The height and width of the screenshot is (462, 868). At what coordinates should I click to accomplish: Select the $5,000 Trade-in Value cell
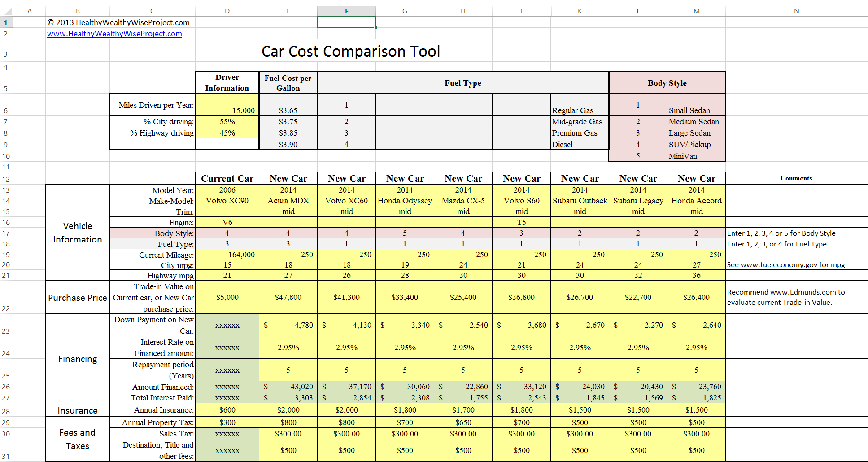[x=227, y=297]
